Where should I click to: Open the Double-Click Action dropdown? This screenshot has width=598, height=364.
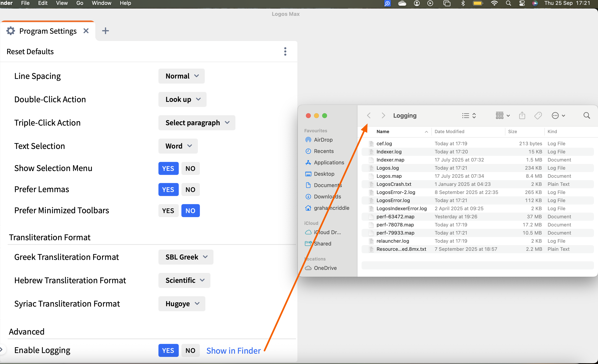pyautogui.click(x=182, y=99)
